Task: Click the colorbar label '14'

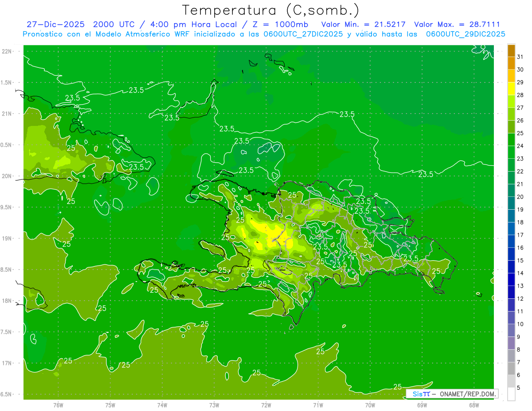Action: [520, 273]
